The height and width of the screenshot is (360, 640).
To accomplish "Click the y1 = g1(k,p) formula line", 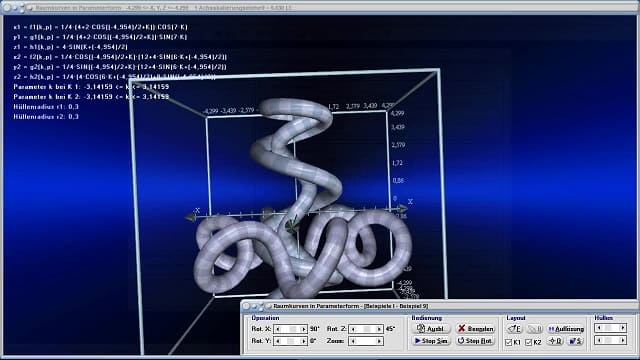I will pyautogui.click(x=100, y=37).
